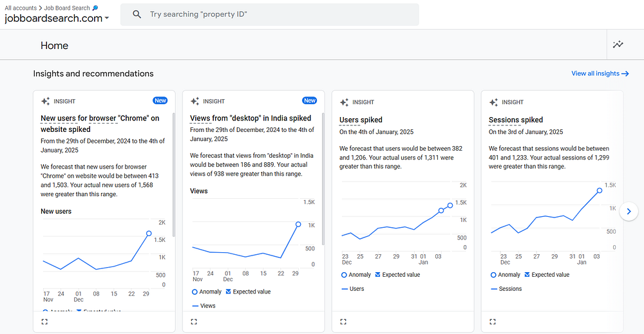Image resolution: width=644 pixels, height=334 pixels.
Task: Click the sparkle icon on Sessions spiked card
Action: [x=494, y=102]
